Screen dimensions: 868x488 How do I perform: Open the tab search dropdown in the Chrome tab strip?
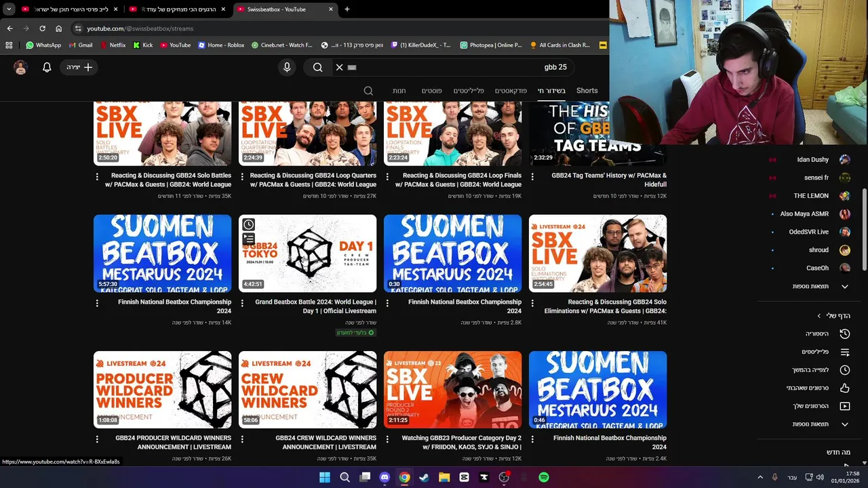[x=9, y=9]
